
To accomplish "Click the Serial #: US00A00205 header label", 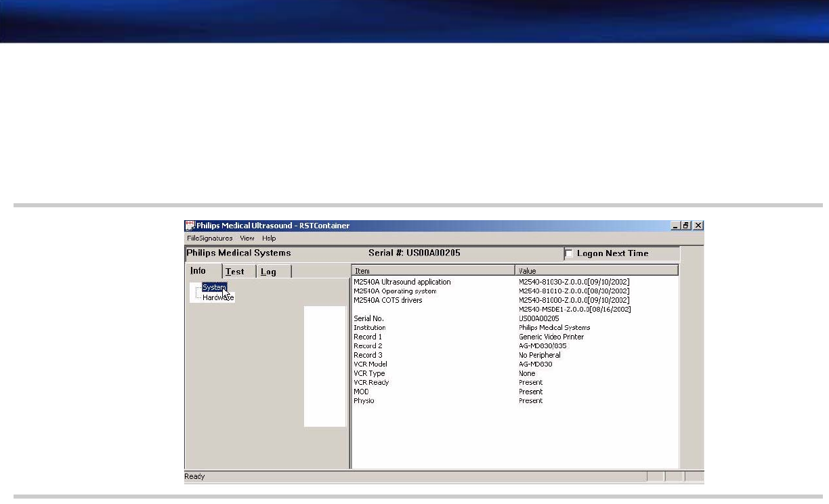I will (414, 253).
